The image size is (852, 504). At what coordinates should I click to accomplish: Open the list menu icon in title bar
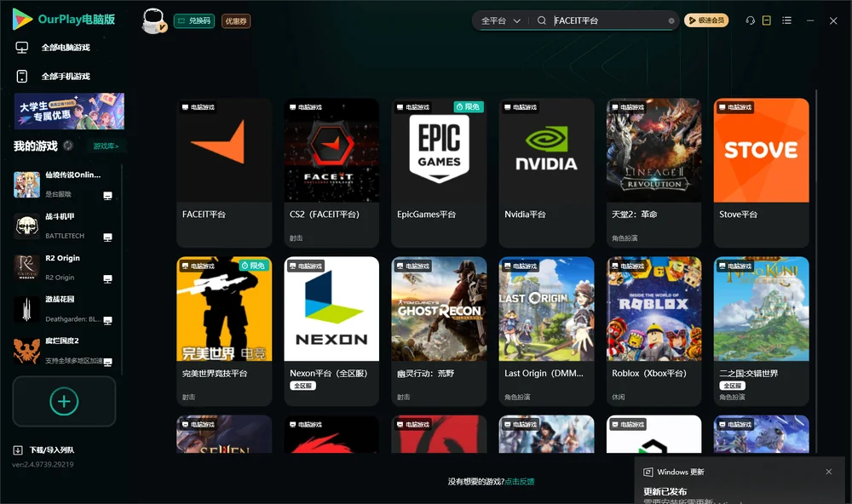tap(786, 20)
